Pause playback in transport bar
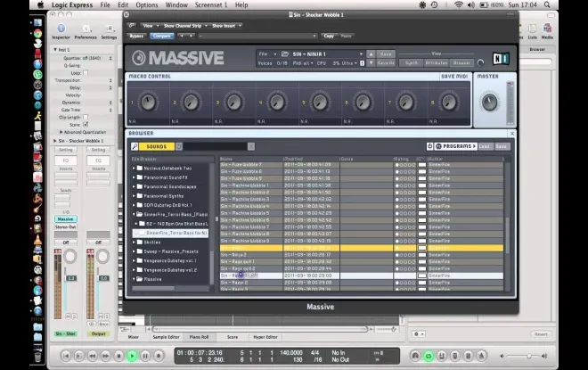 coord(145,356)
